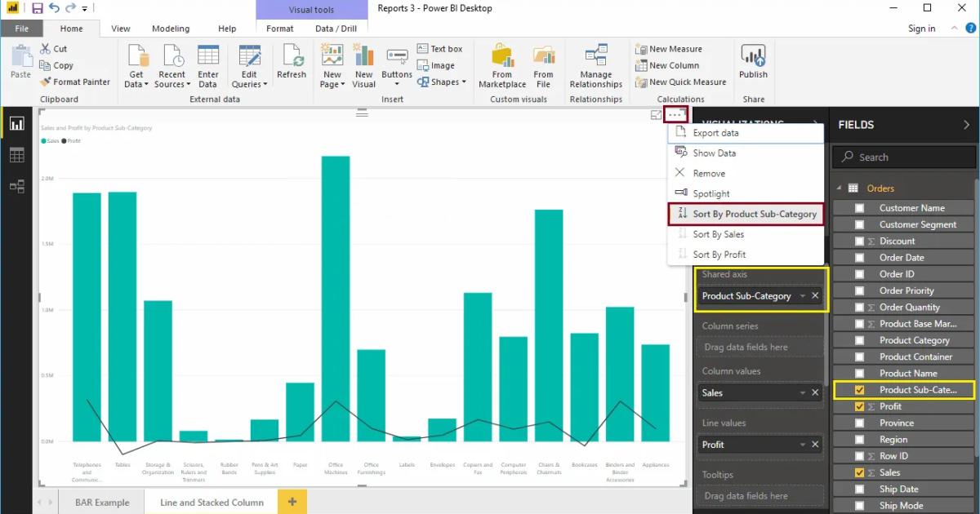The height and width of the screenshot is (514, 980).
Task: Check the Customer Name field
Action: (x=860, y=207)
